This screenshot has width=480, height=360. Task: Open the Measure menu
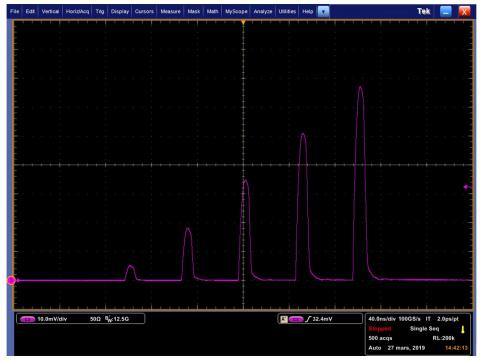pyautogui.click(x=170, y=11)
